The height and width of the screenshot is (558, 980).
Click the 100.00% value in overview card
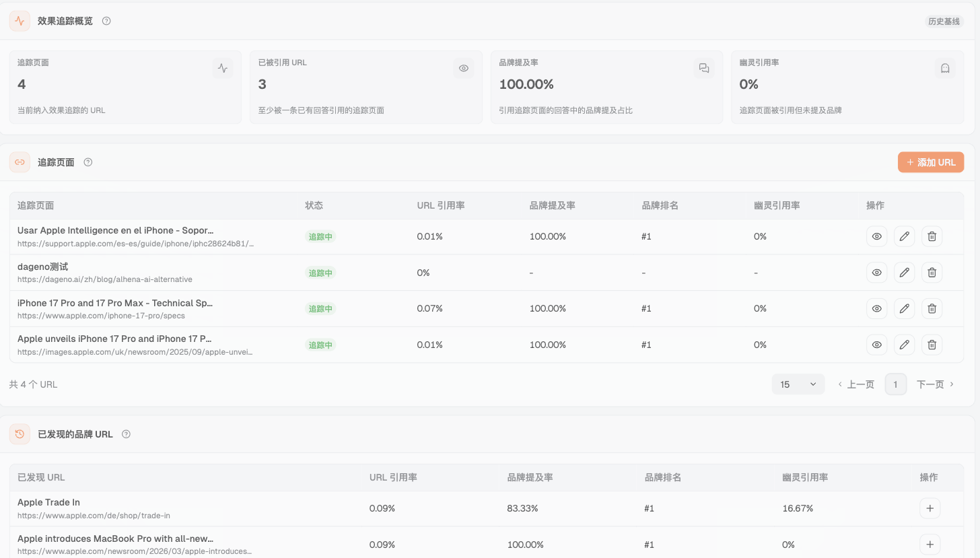[x=526, y=84]
